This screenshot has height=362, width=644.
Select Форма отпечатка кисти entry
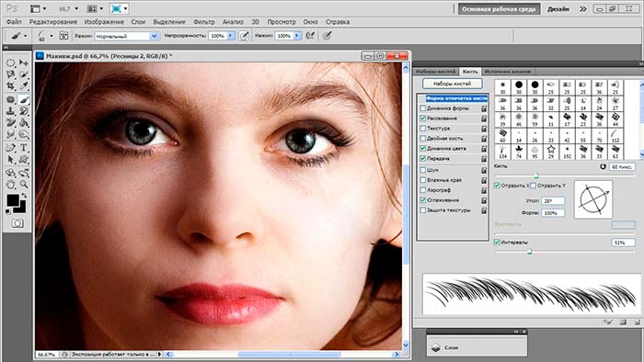tap(456, 98)
